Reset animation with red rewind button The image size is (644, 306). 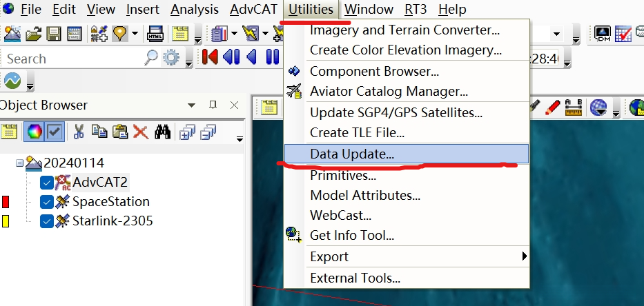(x=210, y=57)
